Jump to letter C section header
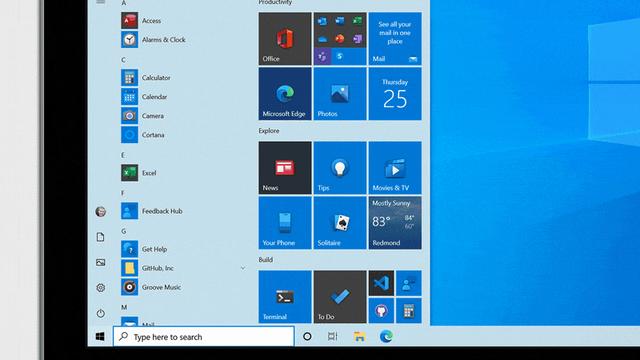Screen dimensions: 640x360 coord(123,60)
